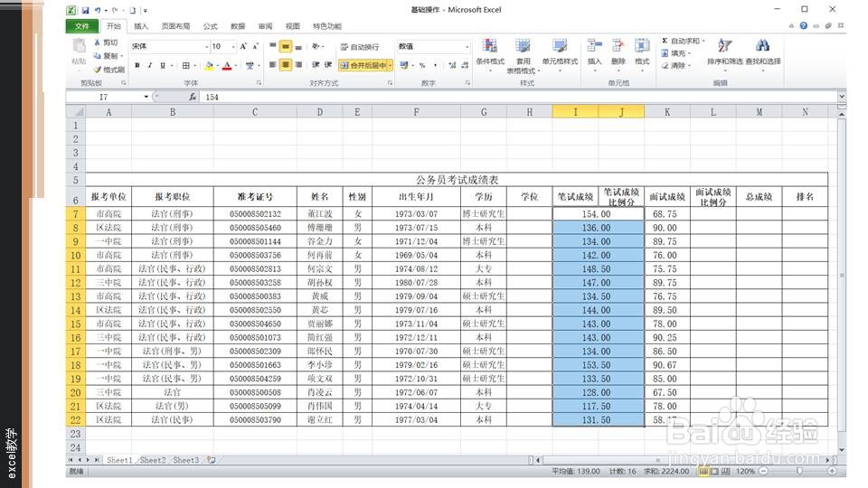
Task: Open the number format dropdown (数值)
Action: click(x=467, y=46)
